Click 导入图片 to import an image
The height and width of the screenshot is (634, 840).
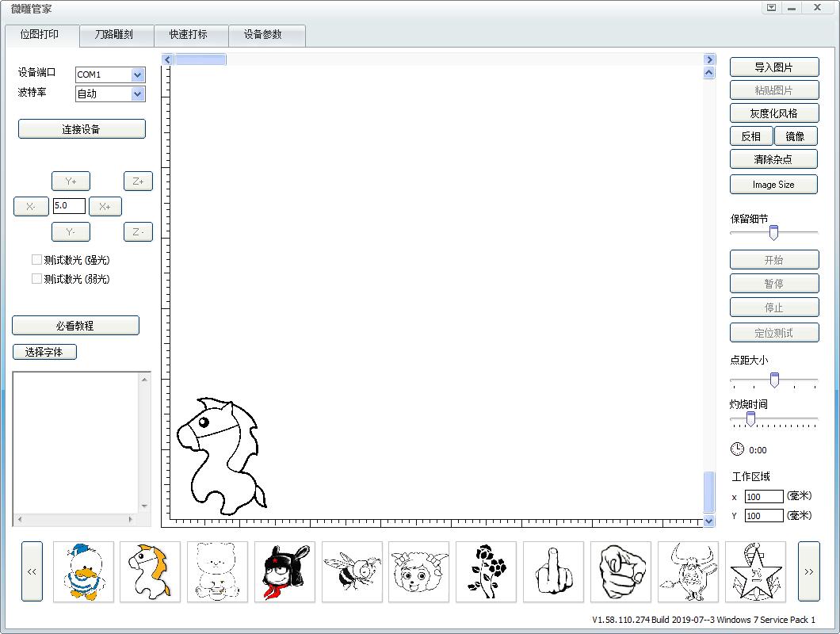(x=773, y=67)
